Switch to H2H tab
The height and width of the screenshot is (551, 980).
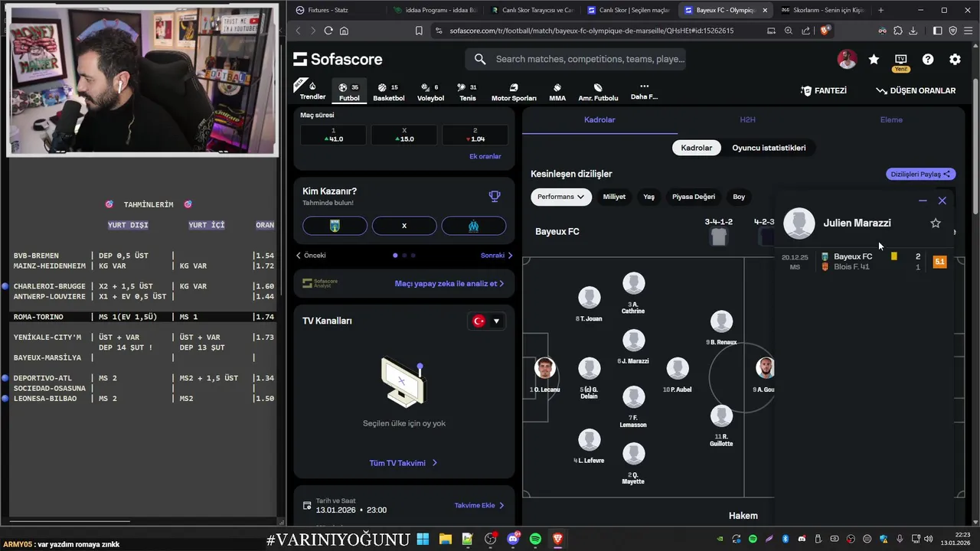pos(747,120)
